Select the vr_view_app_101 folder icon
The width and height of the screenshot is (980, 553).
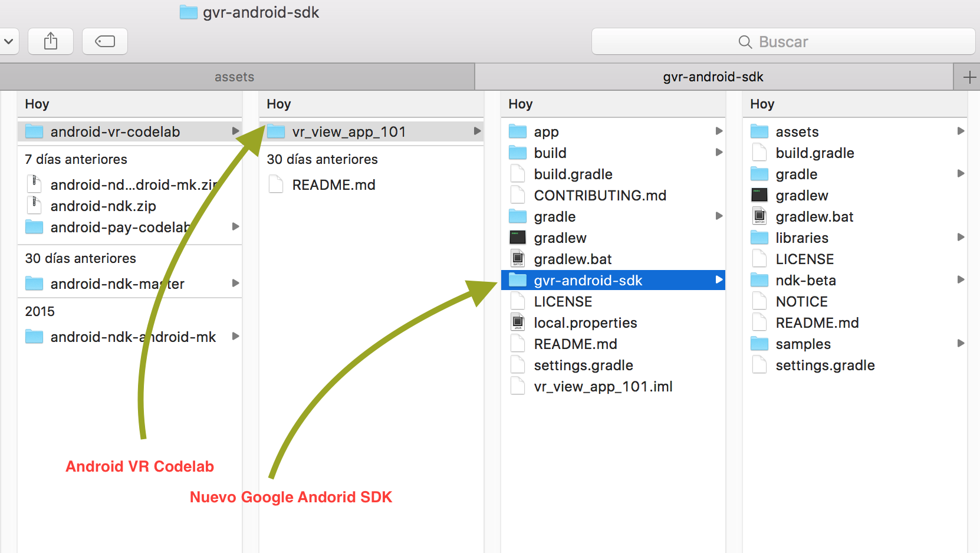tap(276, 131)
